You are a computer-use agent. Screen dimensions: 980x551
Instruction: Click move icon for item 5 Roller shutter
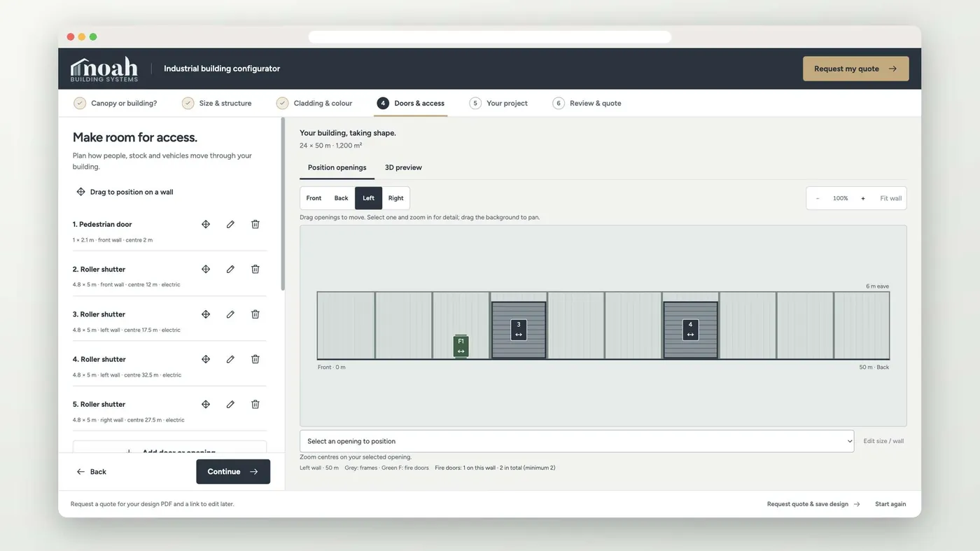pyautogui.click(x=206, y=404)
